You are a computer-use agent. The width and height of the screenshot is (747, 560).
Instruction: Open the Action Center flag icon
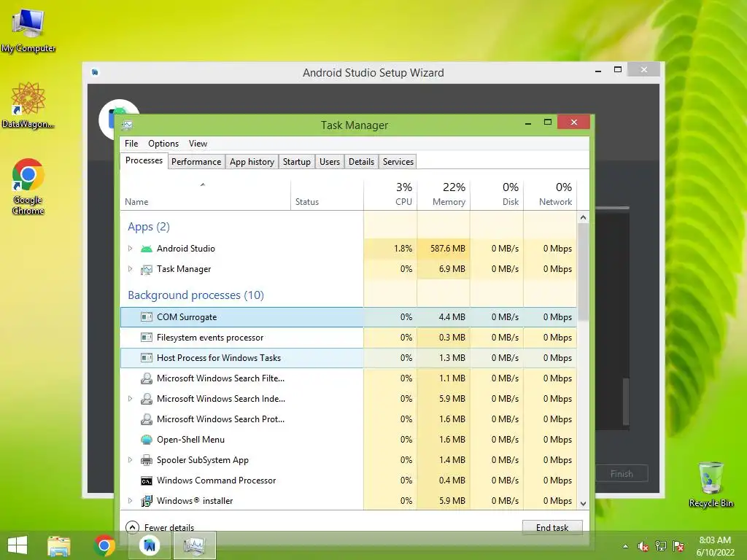tap(678, 546)
